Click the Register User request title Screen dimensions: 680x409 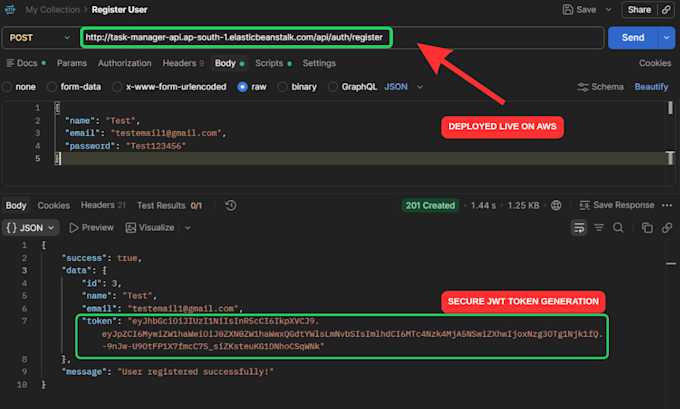coord(119,10)
